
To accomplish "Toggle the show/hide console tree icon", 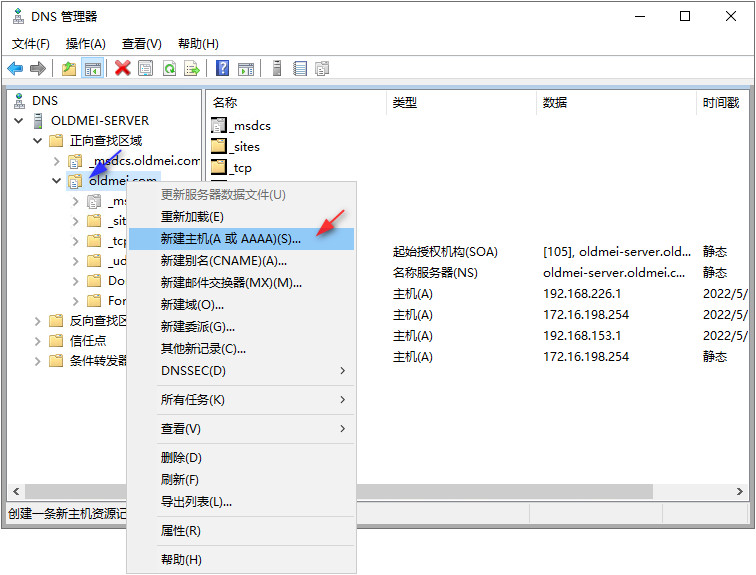I will coord(92,68).
